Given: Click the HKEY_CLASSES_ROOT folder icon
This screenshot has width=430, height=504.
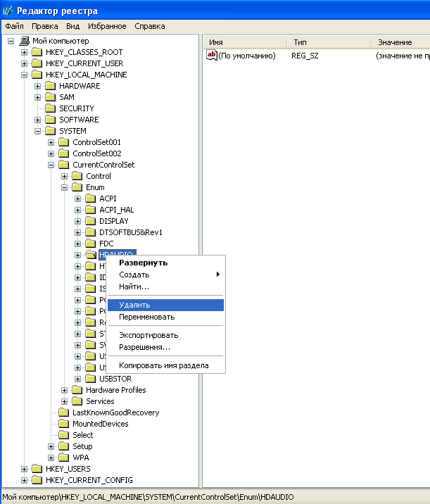Looking at the screenshot, I should (x=37, y=52).
